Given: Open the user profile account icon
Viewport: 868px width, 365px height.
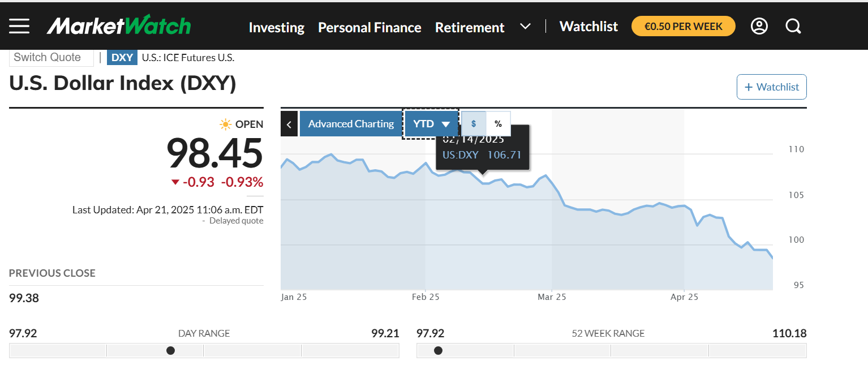Looking at the screenshot, I should tap(759, 26).
